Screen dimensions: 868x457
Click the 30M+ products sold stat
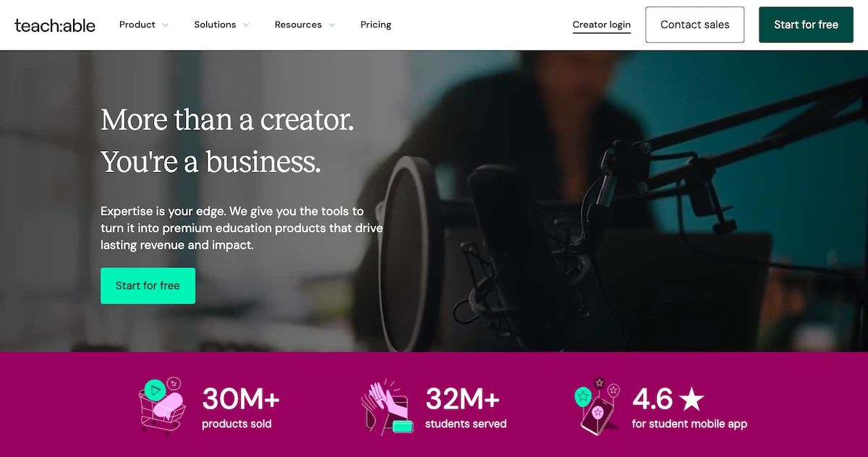(240, 408)
